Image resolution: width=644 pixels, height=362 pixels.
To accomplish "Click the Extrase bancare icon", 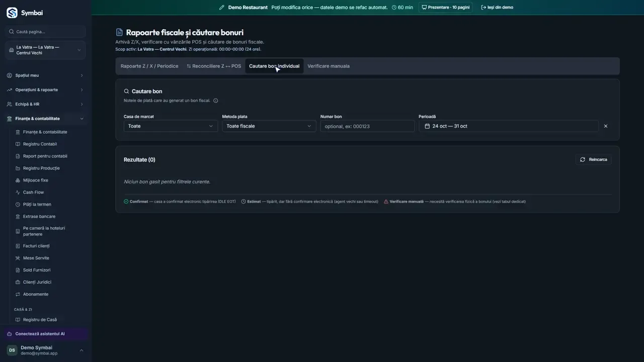I will [x=18, y=217].
